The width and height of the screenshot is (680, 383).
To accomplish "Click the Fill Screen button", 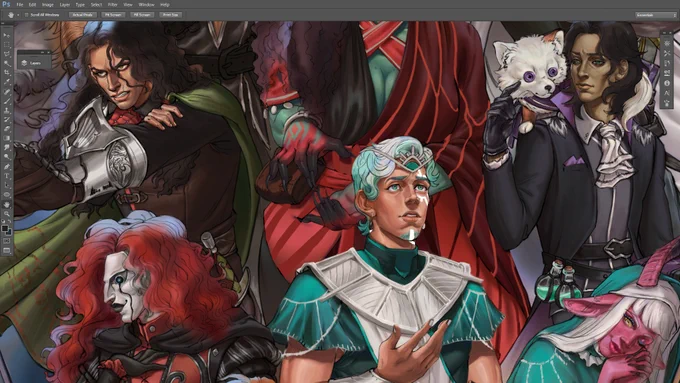I will [x=142, y=15].
